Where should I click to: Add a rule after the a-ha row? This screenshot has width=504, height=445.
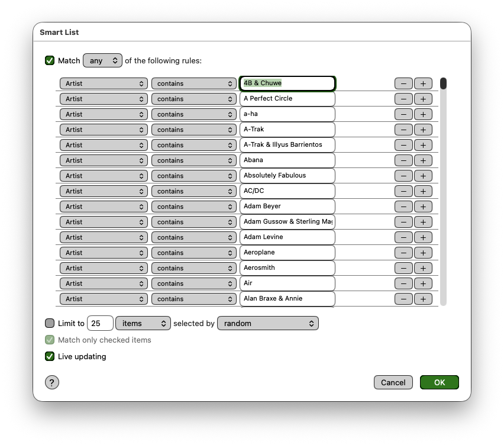[x=423, y=114]
